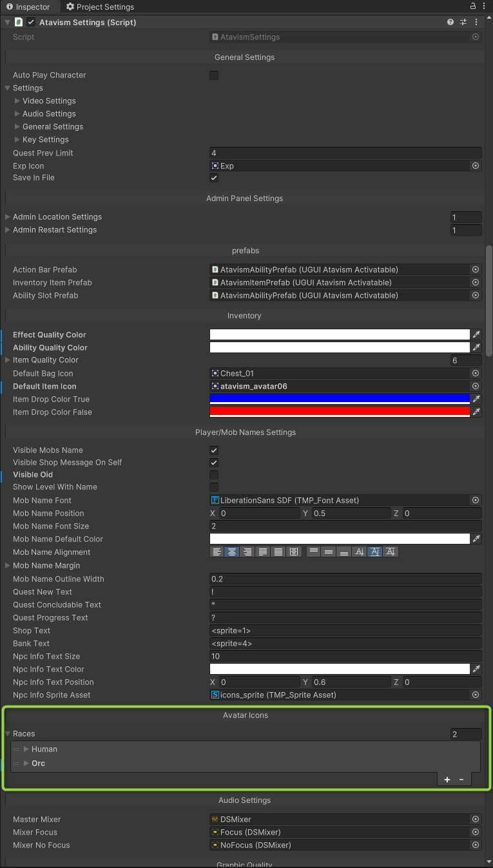Open the Atavism Settings script help reference
Image resolution: width=493 pixels, height=868 pixels.
click(450, 22)
